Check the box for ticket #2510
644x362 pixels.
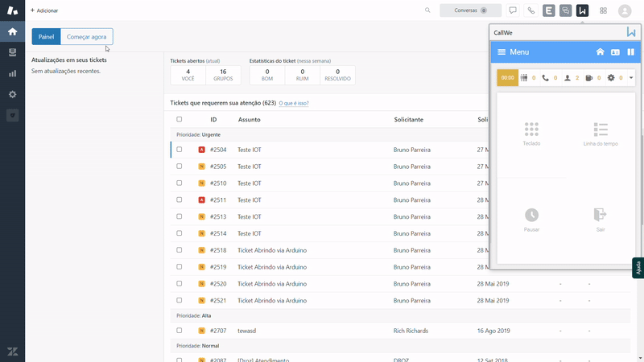tap(179, 183)
